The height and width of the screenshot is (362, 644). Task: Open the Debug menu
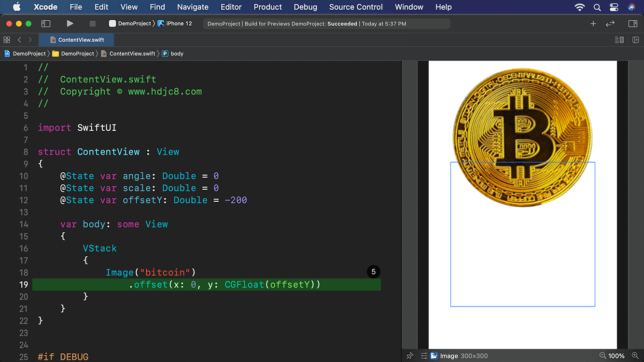[x=306, y=7]
